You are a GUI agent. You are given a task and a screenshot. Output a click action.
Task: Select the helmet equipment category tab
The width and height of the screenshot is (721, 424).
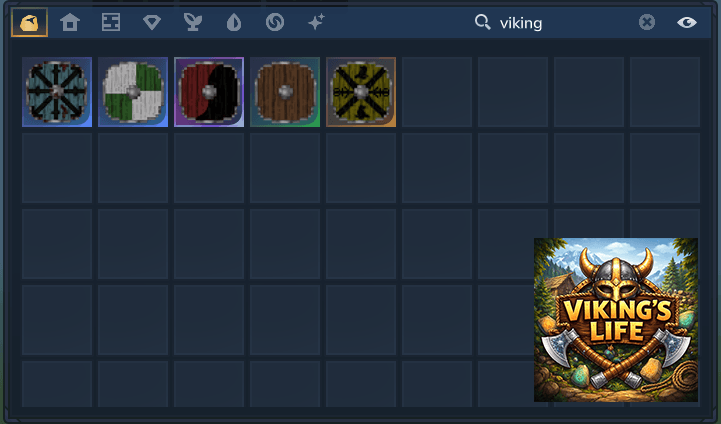29,22
